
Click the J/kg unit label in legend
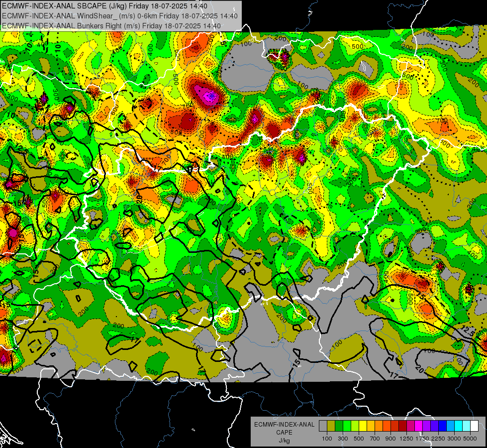point(284,441)
